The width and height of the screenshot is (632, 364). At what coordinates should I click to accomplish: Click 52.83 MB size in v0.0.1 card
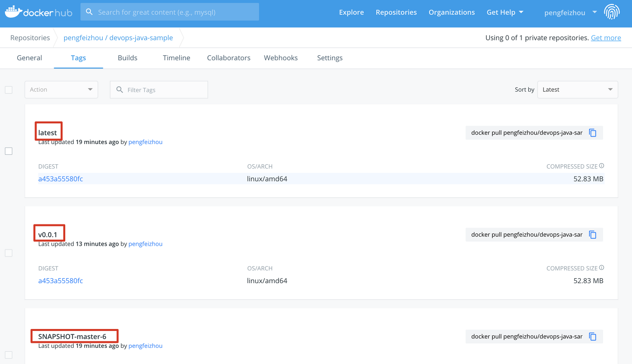[589, 281]
